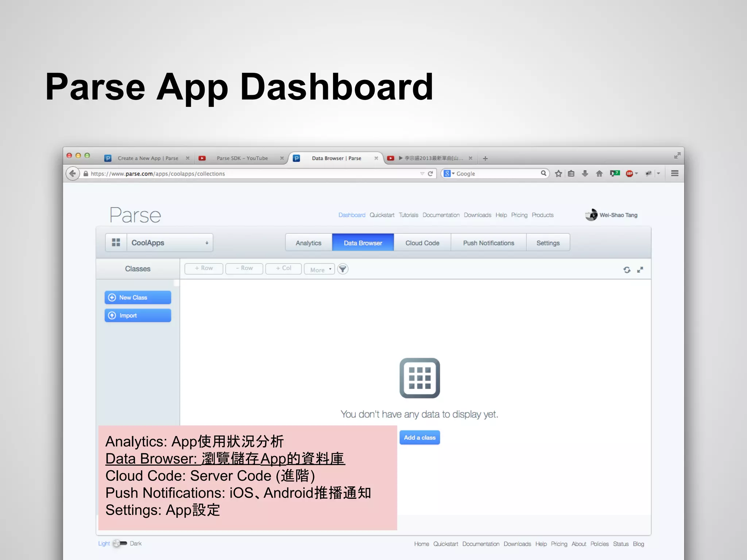Screen dimensions: 747x560
Task: Open the footer About link
Action: click(578, 544)
